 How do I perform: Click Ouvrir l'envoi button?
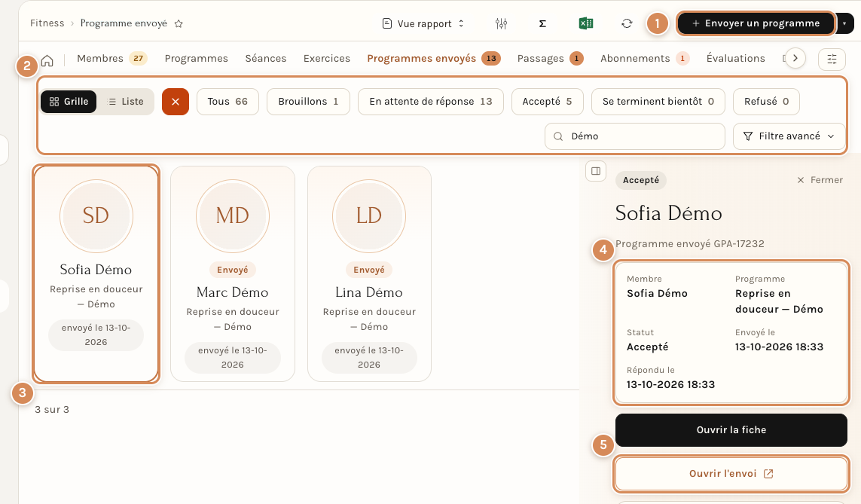[731, 474]
